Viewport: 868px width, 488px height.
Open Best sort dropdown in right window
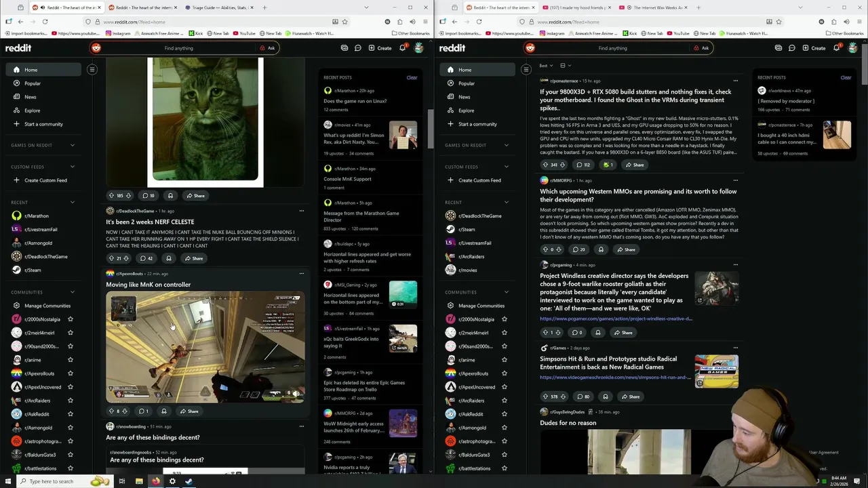[x=546, y=66]
